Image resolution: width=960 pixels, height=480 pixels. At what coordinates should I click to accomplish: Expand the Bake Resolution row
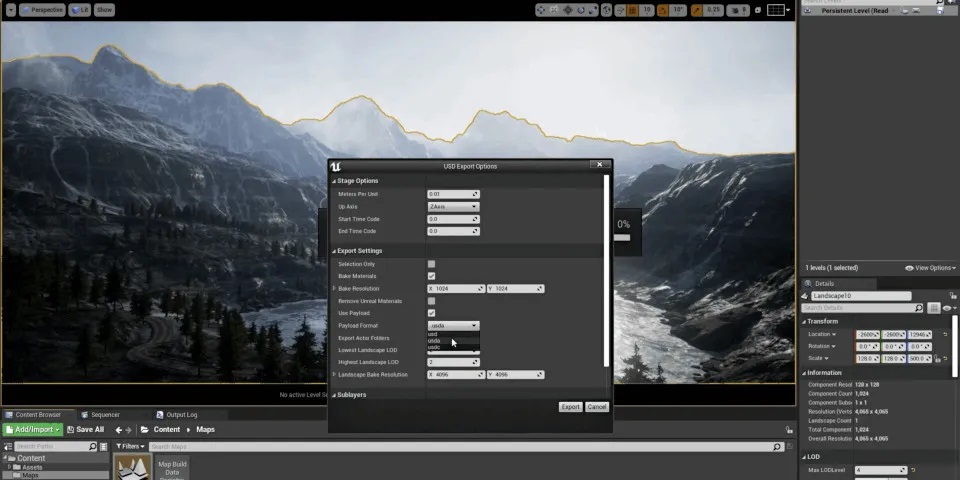pos(334,289)
